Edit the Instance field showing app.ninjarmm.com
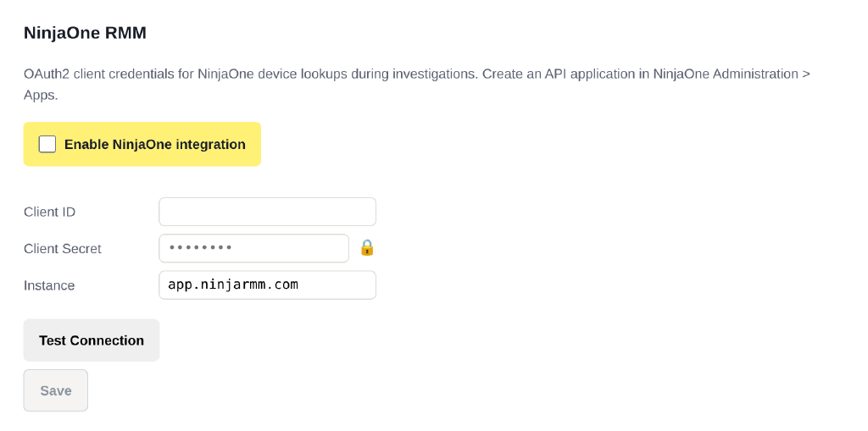 click(x=267, y=285)
